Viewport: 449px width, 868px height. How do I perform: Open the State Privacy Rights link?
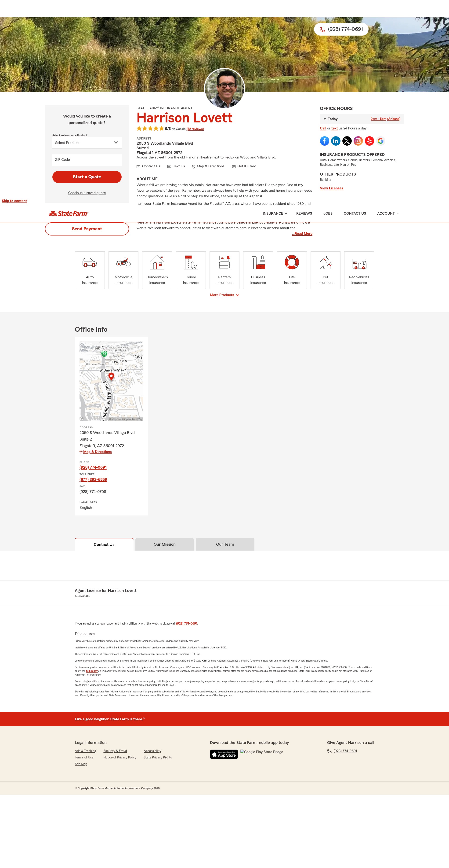158,757
